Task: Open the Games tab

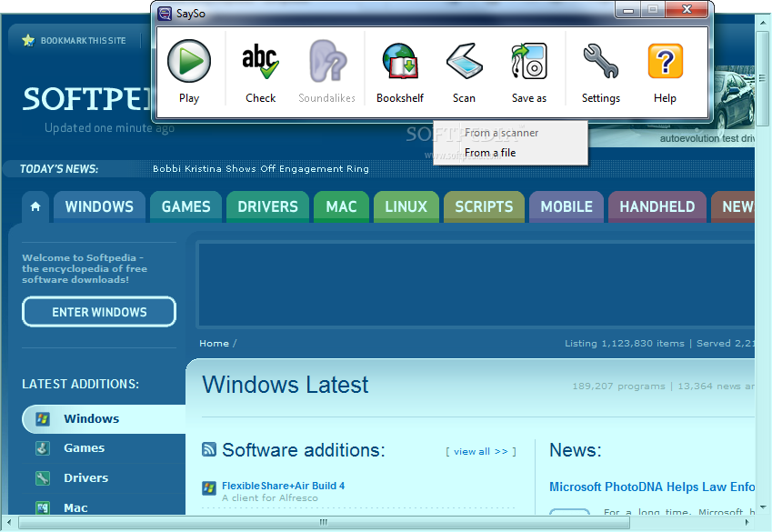Action: tap(186, 206)
